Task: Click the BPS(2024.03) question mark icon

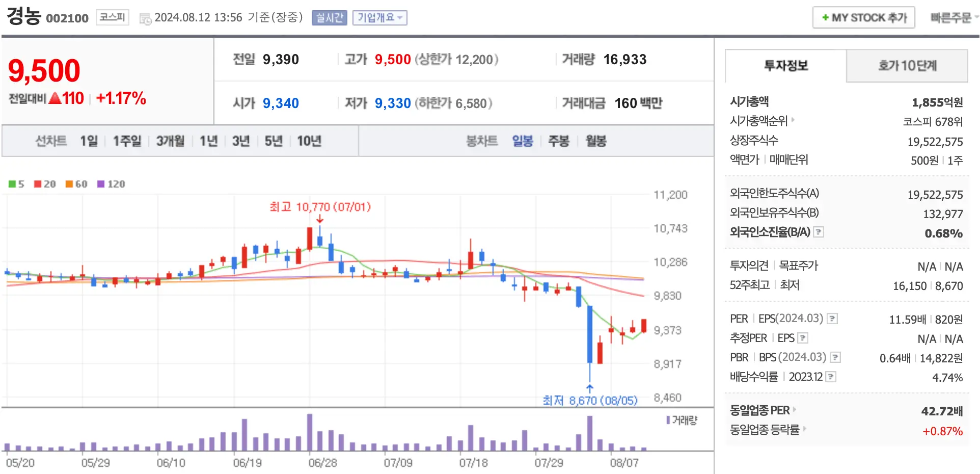Action: (x=836, y=357)
